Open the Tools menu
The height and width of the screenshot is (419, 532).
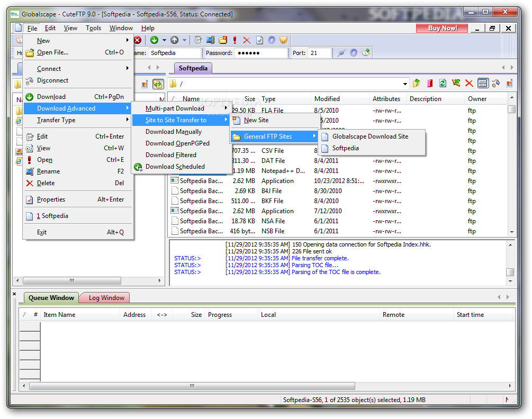click(93, 28)
